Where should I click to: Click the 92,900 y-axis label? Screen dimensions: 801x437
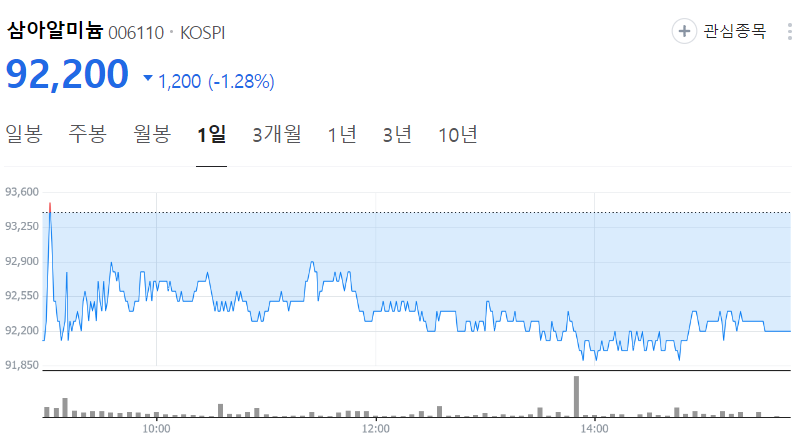coord(22,261)
